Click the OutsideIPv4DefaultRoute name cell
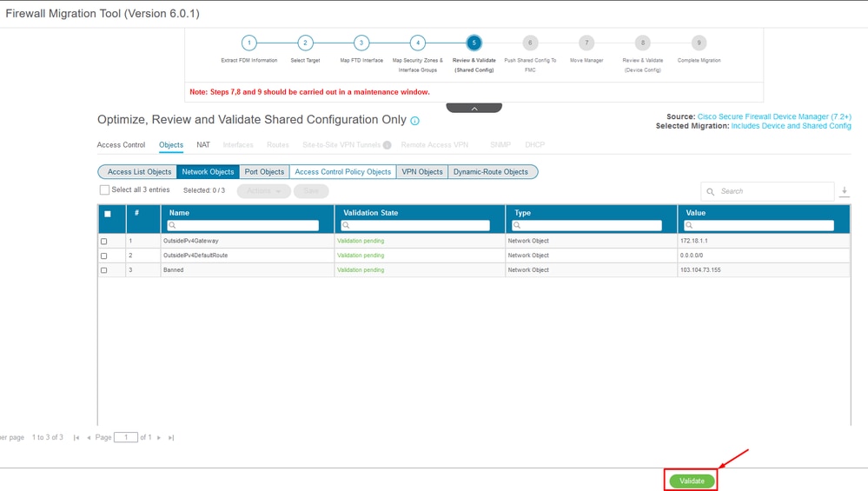This screenshot has height=491, width=868. pos(195,255)
